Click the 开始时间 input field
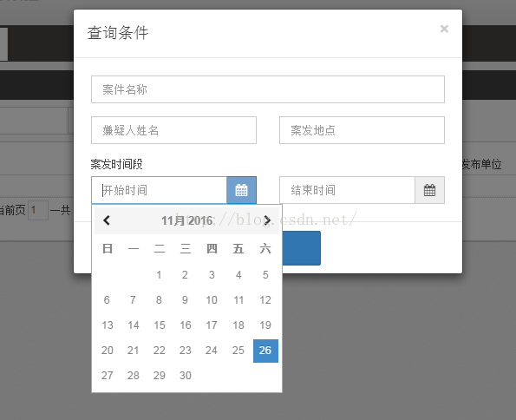The image size is (516, 420). point(159,190)
